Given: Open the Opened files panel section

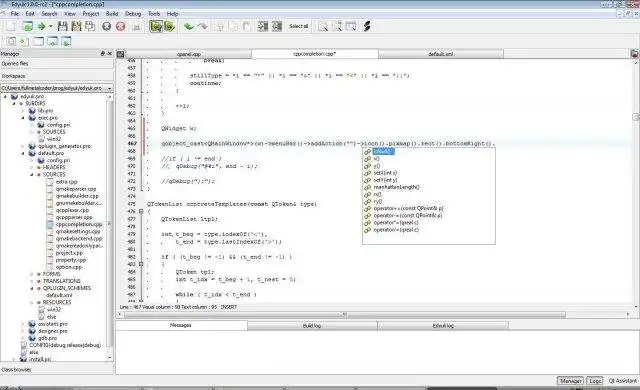Looking at the screenshot, I should coord(57,64).
